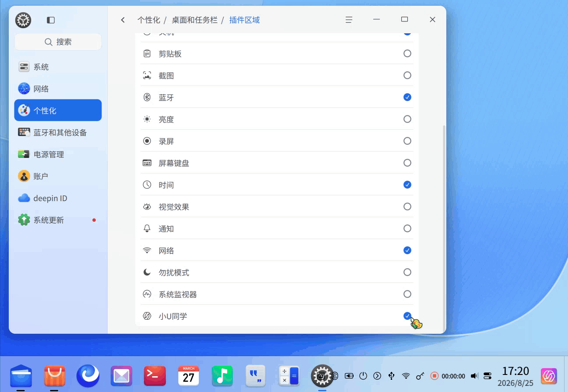This screenshot has width=568, height=392.
Task: Uncheck the 蓝牙 plugin checkbox
Action: (407, 97)
